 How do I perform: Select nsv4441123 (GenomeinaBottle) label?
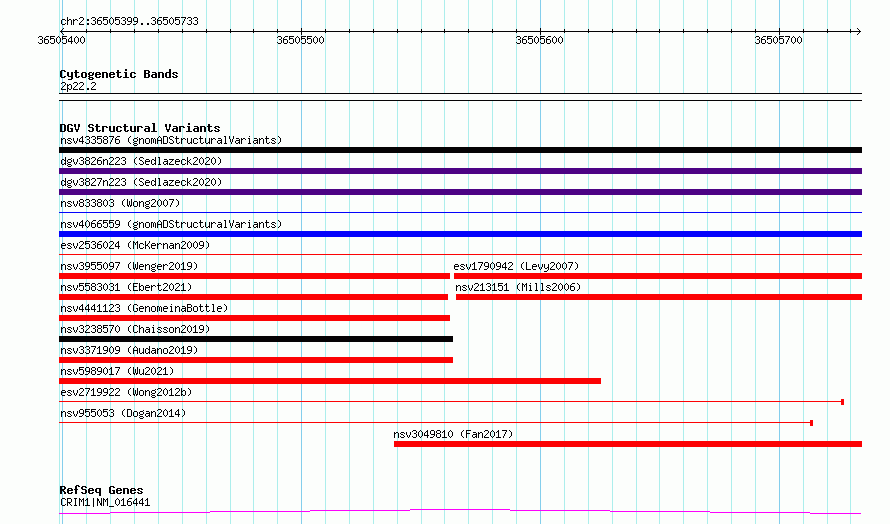click(x=144, y=308)
